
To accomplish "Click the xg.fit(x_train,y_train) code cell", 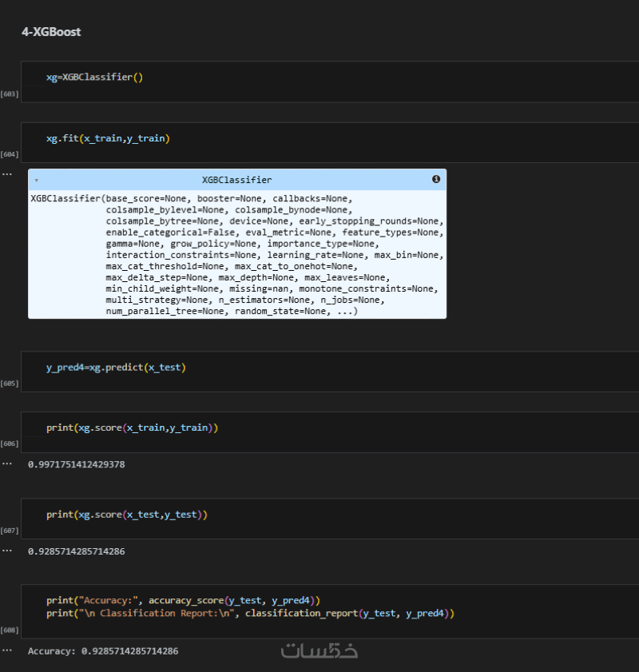I will (x=330, y=142).
